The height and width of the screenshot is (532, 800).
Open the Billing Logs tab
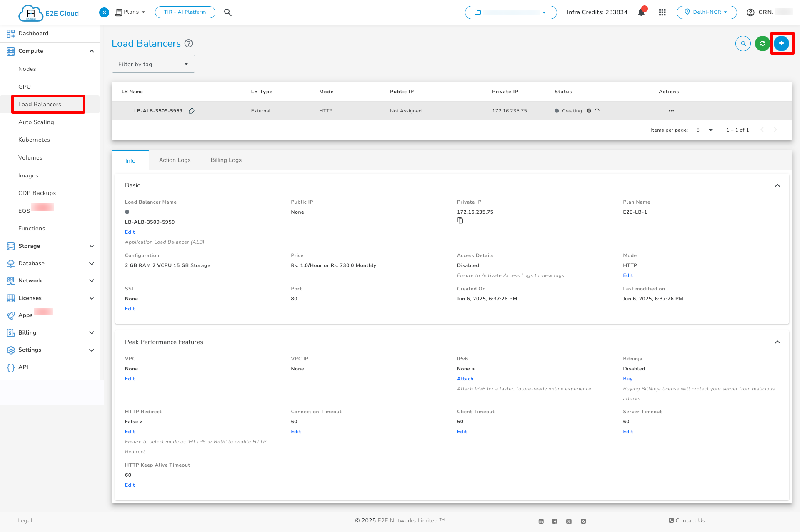click(x=226, y=160)
